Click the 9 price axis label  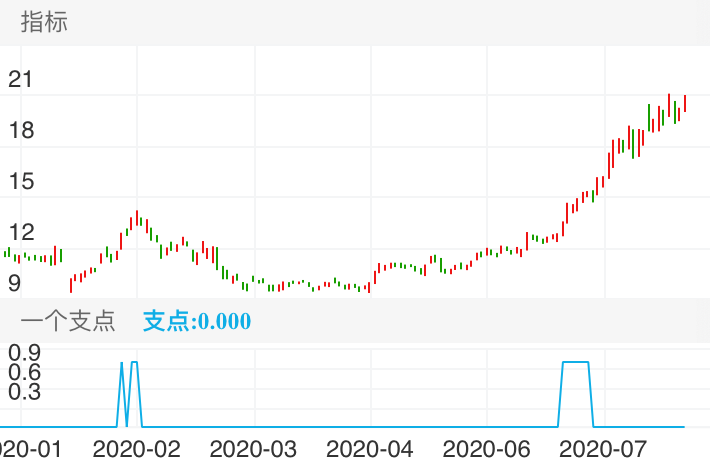pyautogui.click(x=14, y=284)
